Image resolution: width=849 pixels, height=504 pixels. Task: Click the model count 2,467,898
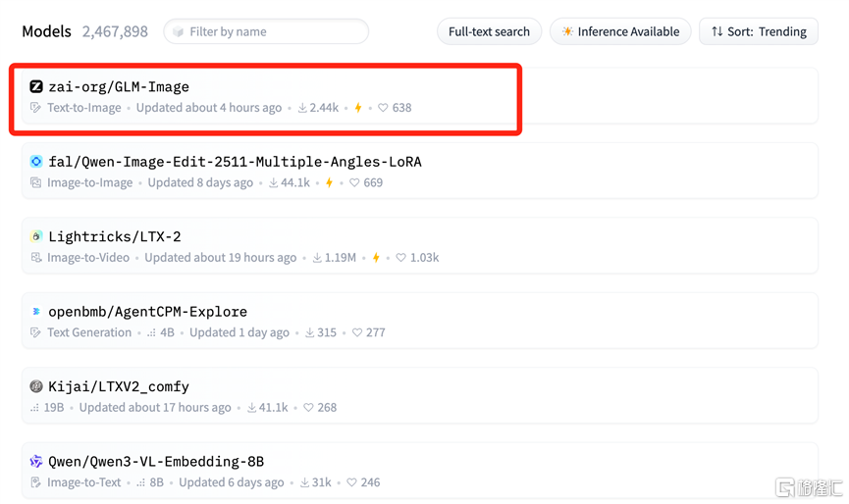(x=115, y=32)
